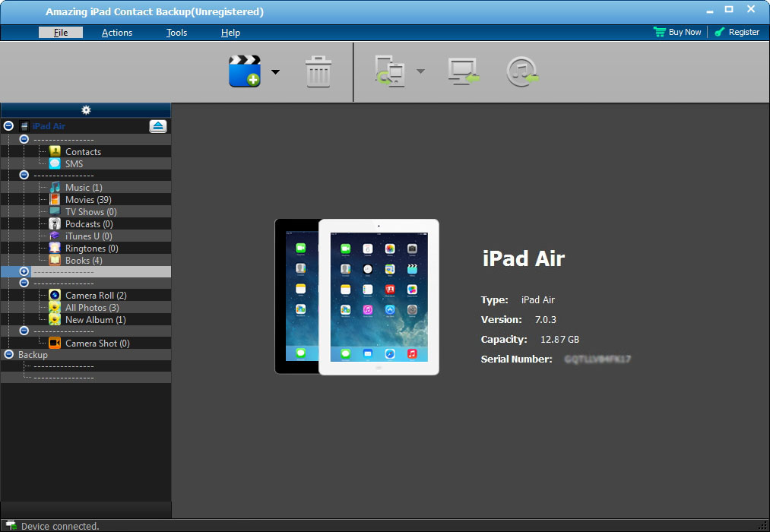This screenshot has width=770, height=532.
Task: Click the iPad Air device image
Action: (x=356, y=296)
